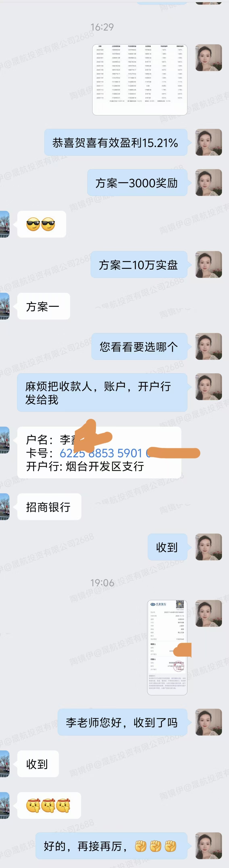
Task: Tap left contact avatar beside 方案一 reply
Action: coord(4,306)
